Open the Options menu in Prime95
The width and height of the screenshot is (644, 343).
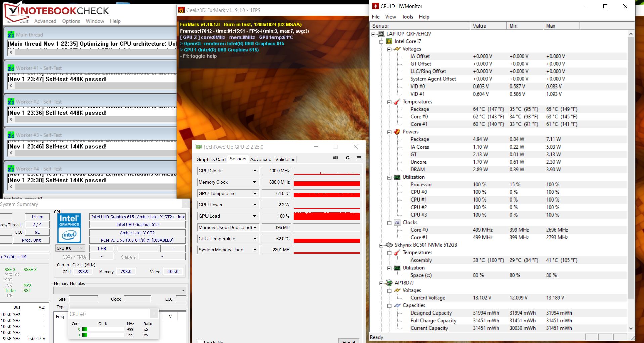click(x=71, y=21)
